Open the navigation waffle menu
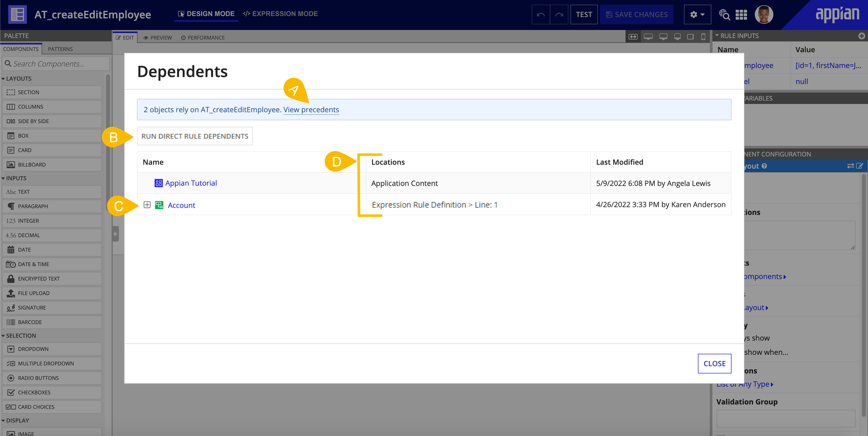Viewport: 868px width, 436px height. click(741, 14)
